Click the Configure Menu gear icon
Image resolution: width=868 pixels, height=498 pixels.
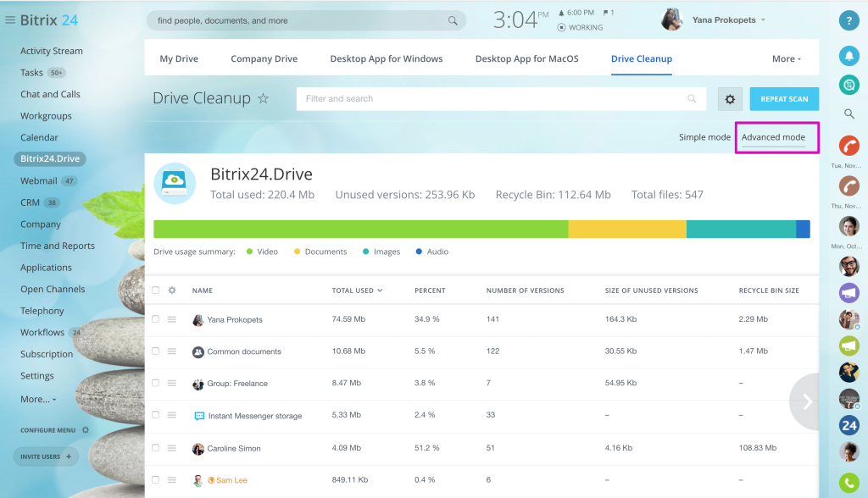click(x=86, y=430)
